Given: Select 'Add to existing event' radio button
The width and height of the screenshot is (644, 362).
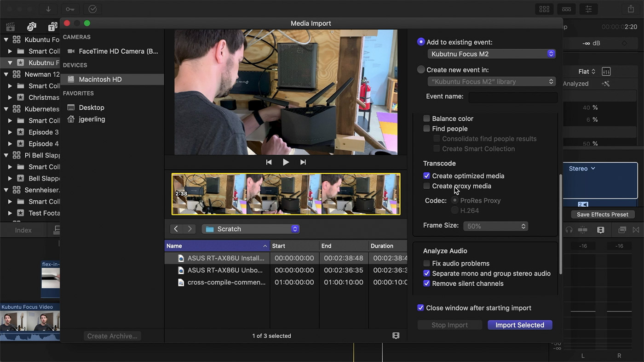Looking at the screenshot, I should pos(420,42).
